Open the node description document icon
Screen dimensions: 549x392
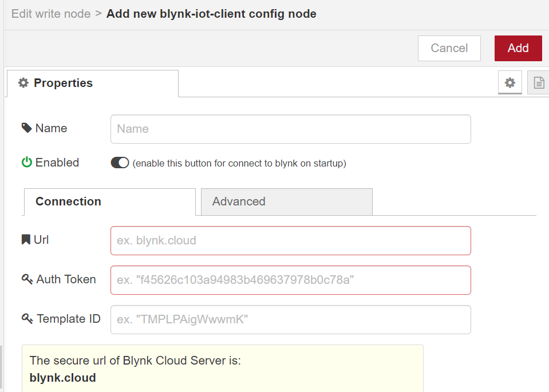tap(539, 82)
